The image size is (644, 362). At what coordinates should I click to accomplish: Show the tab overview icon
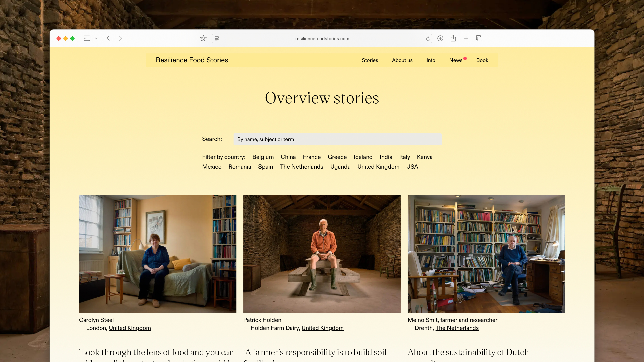(x=479, y=38)
